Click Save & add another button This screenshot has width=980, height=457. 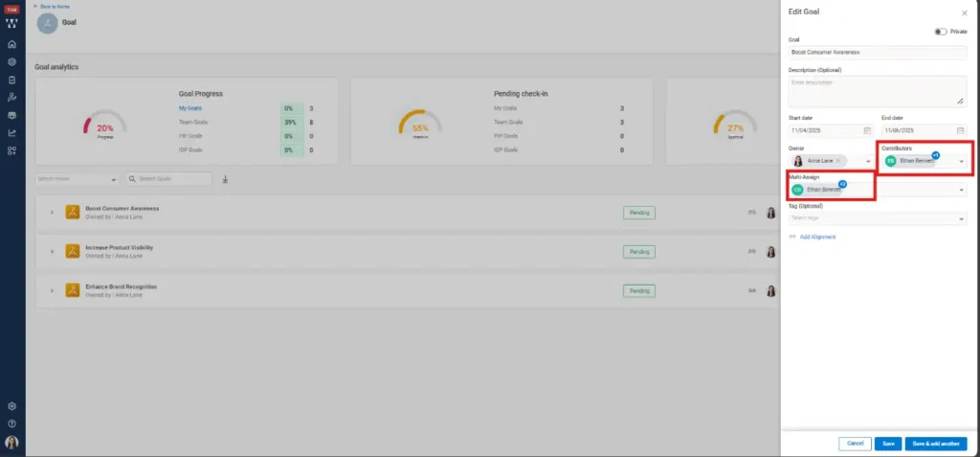pos(936,444)
